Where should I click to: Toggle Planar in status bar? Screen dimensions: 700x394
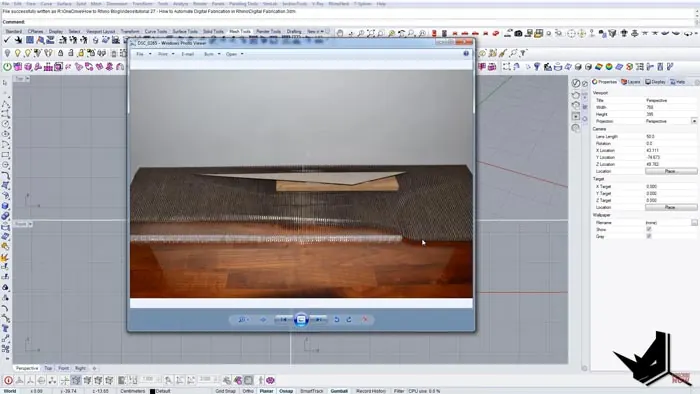point(267,391)
